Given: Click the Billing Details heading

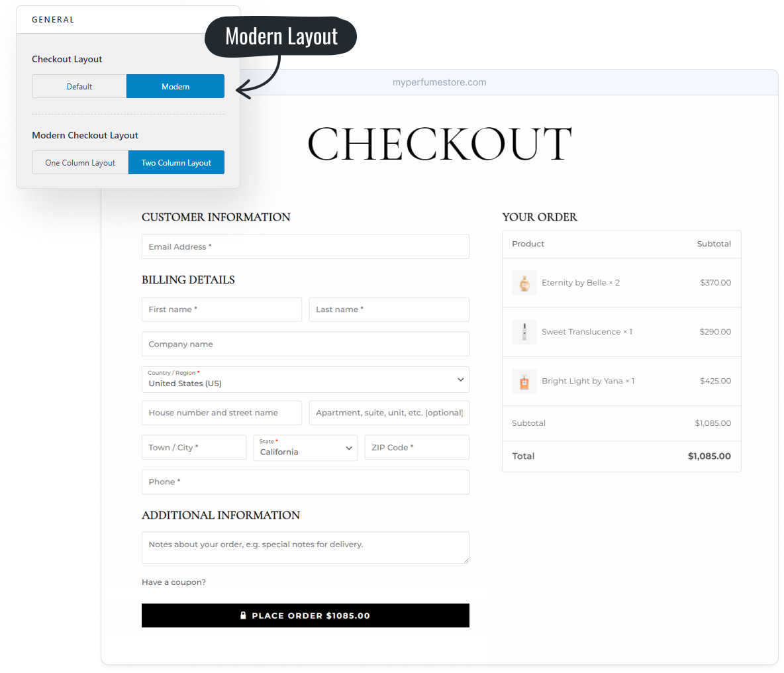Looking at the screenshot, I should tap(188, 280).
